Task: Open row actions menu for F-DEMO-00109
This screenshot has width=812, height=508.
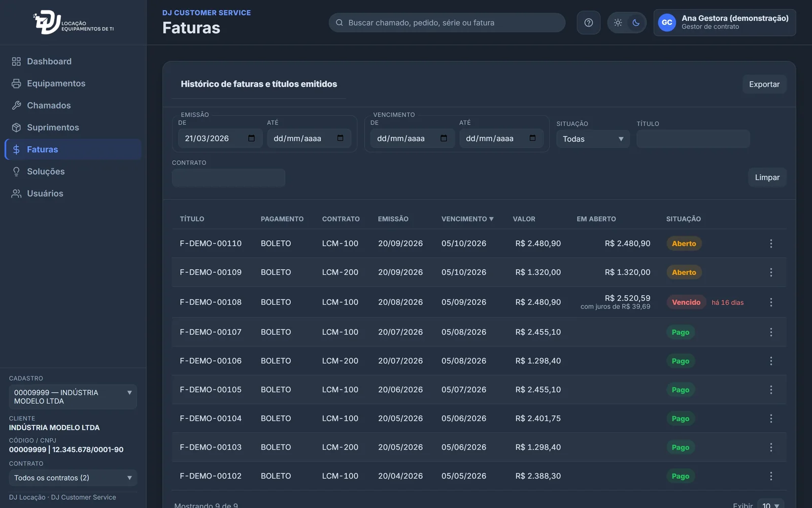Action: point(771,272)
